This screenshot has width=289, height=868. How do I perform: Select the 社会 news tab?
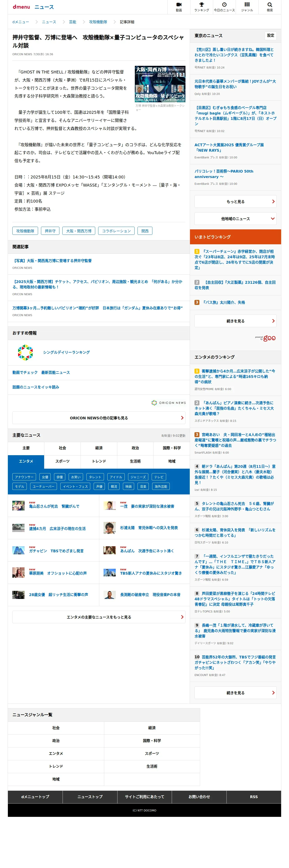tap(62, 448)
